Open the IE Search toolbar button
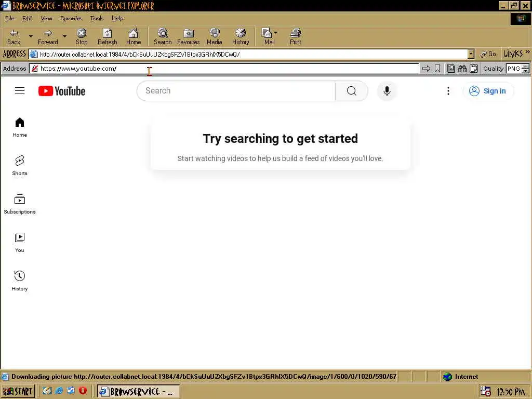The width and height of the screenshot is (532, 399). tap(163, 37)
